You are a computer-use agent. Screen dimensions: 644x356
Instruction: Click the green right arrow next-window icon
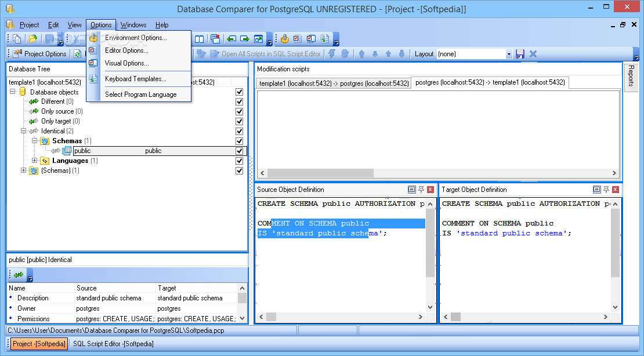[245, 39]
